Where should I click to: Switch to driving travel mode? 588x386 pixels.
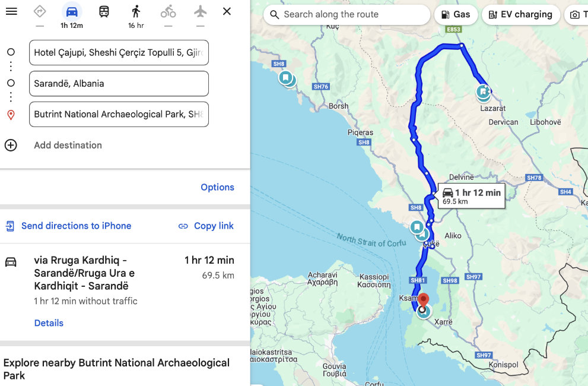72,11
